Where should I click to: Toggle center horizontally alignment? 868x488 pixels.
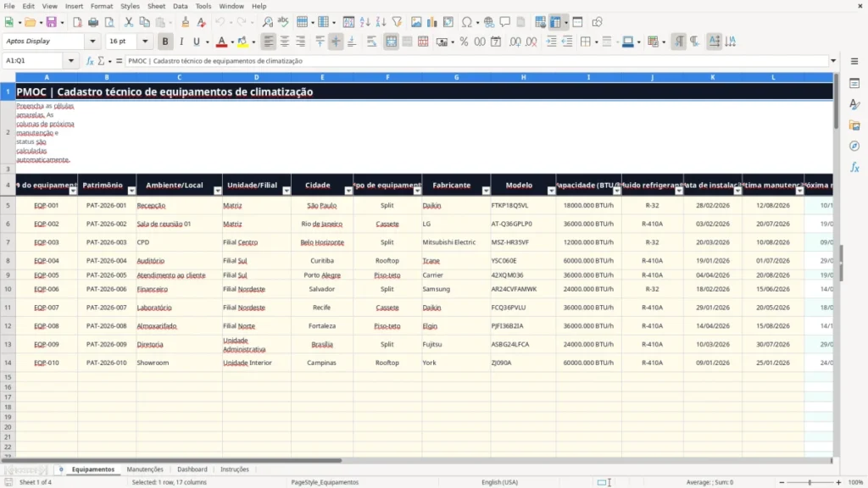point(285,42)
